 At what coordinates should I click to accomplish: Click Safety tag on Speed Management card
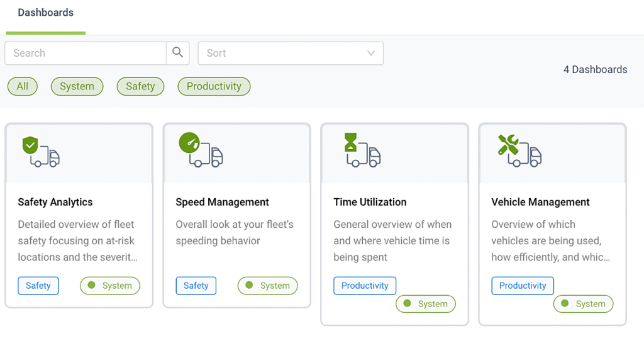(x=196, y=286)
